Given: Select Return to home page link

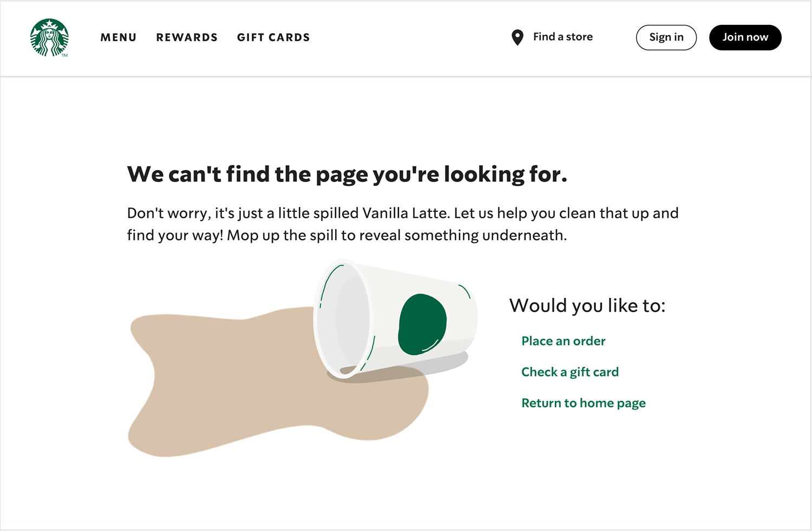Looking at the screenshot, I should 583,403.
